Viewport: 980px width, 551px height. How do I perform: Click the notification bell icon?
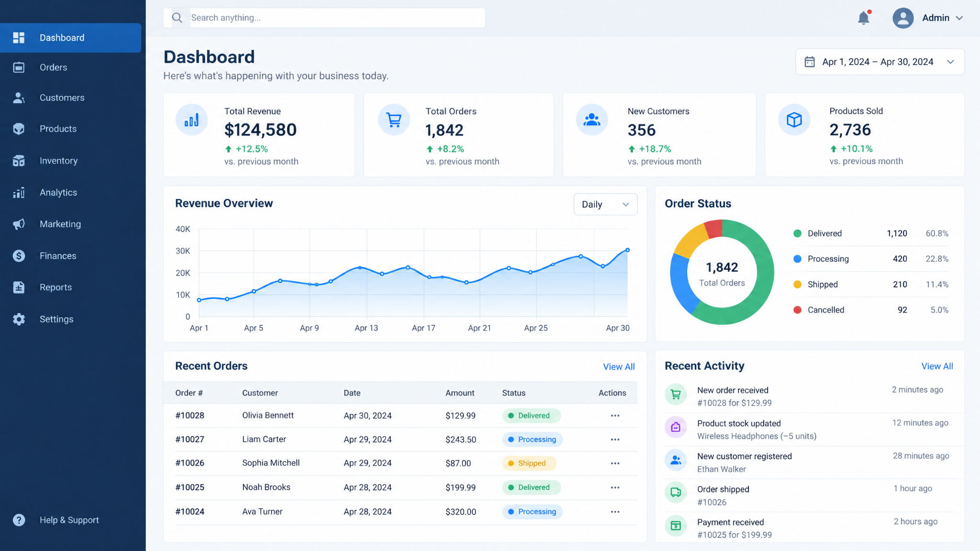coord(864,18)
